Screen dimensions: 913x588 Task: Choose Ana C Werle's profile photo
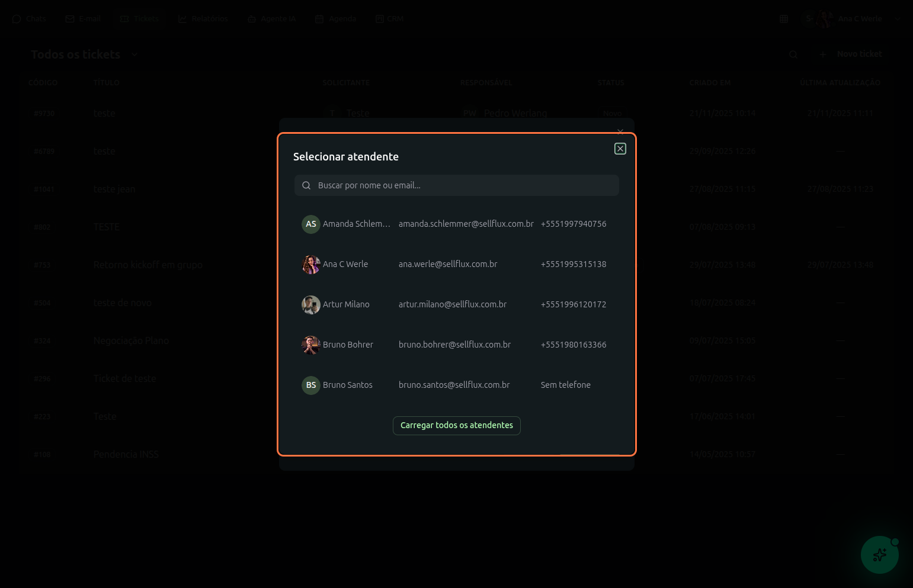click(x=311, y=265)
